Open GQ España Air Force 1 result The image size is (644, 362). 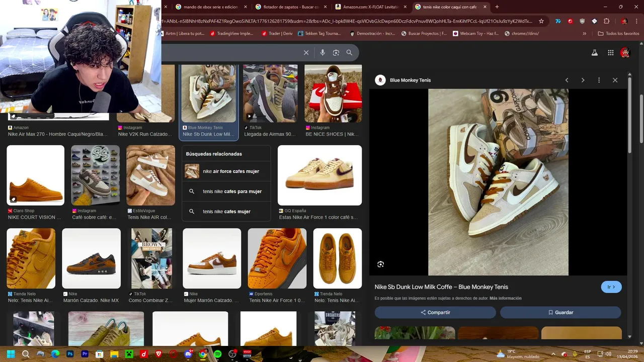(x=319, y=183)
